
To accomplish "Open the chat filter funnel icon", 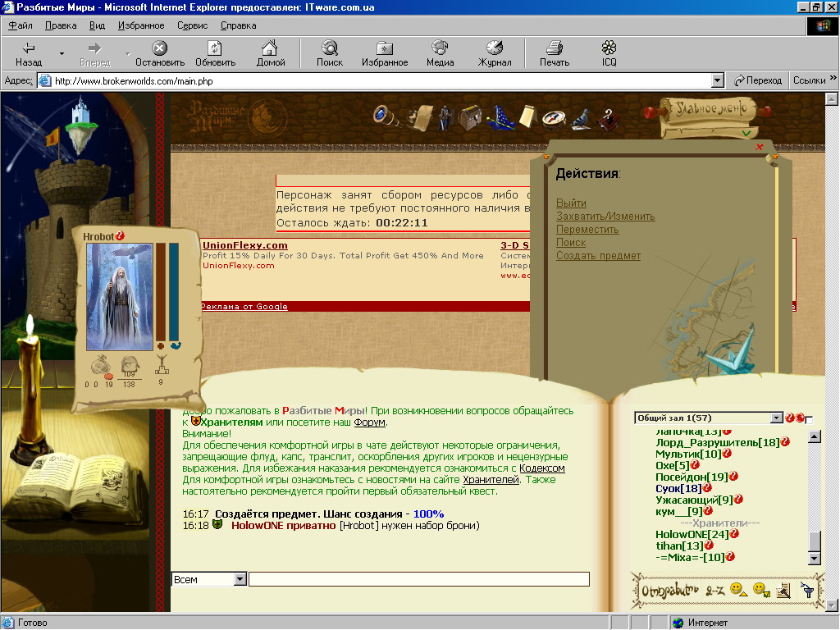I will (807, 589).
